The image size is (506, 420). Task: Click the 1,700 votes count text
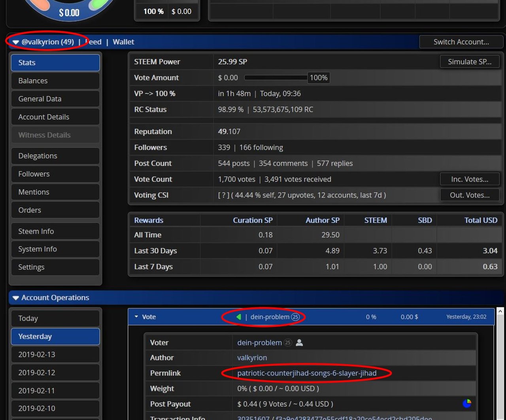tap(236, 179)
